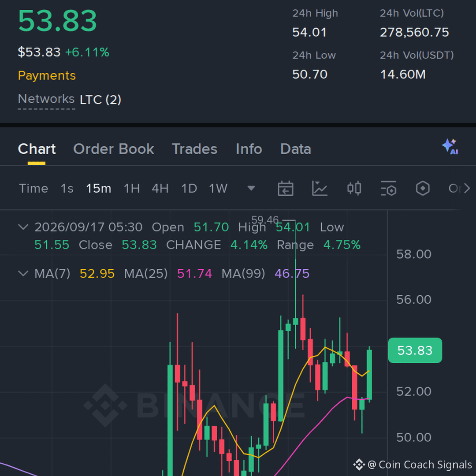Switch to the Trades tab

(195, 149)
